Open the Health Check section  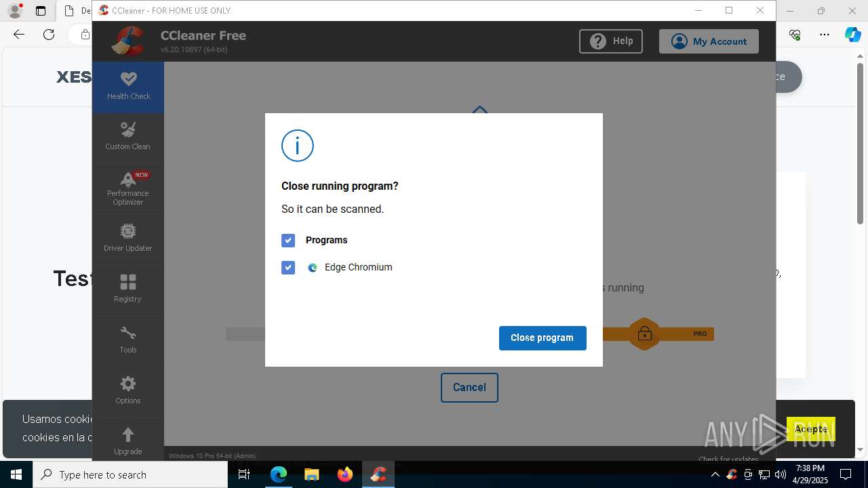[x=128, y=87]
